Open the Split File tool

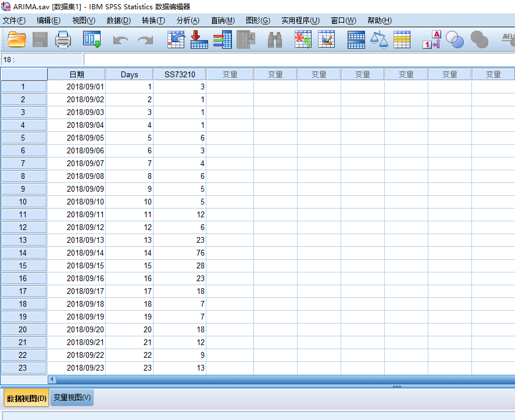coord(356,40)
